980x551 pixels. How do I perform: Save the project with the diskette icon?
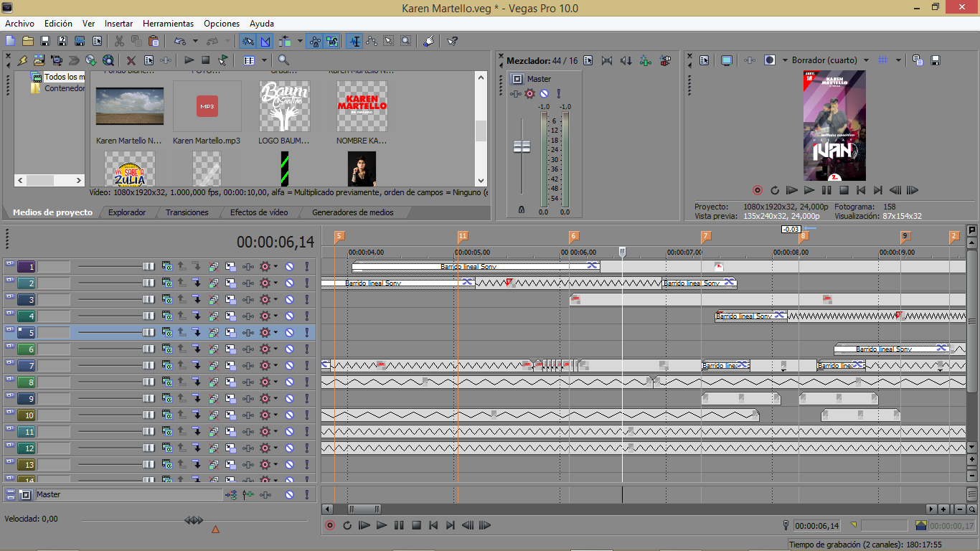click(x=45, y=41)
